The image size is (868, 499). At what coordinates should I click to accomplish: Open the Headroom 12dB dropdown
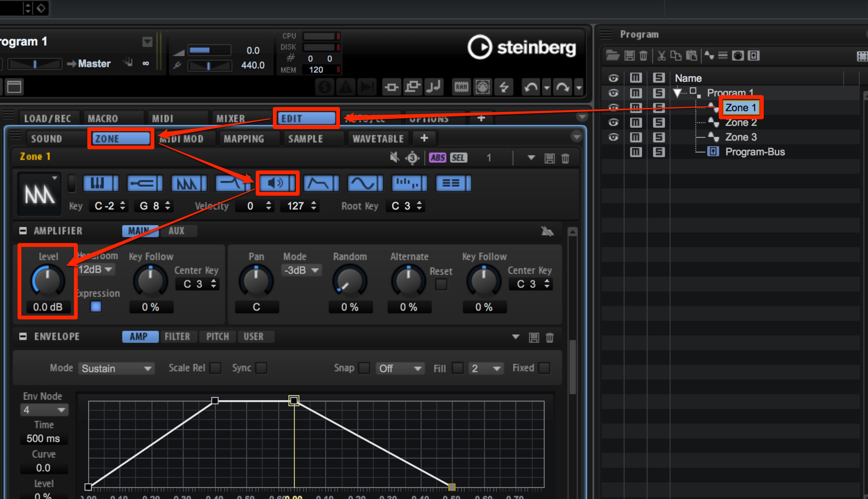point(96,269)
